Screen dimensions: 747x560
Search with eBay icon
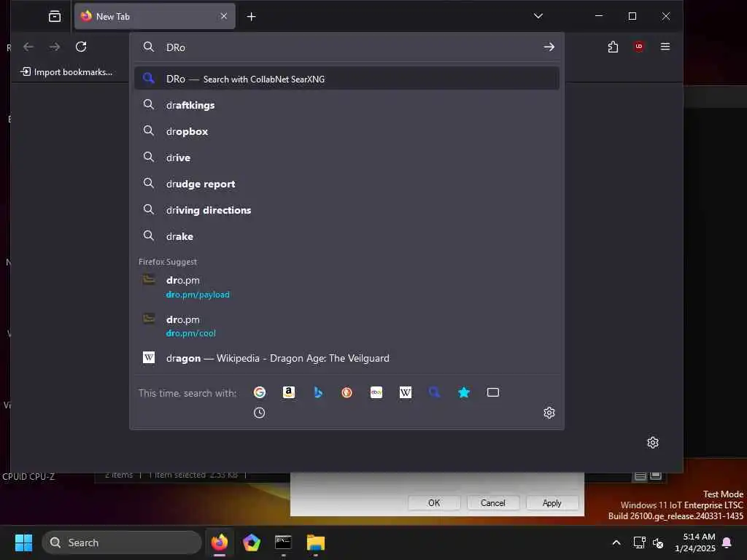click(376, 392)
